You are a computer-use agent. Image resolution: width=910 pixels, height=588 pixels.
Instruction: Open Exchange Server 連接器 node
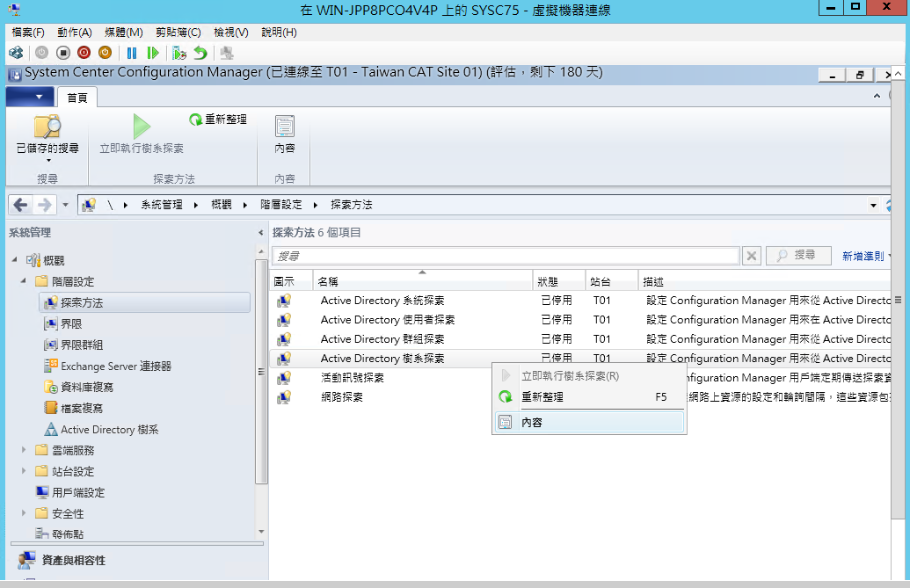(x=108, y=366)
